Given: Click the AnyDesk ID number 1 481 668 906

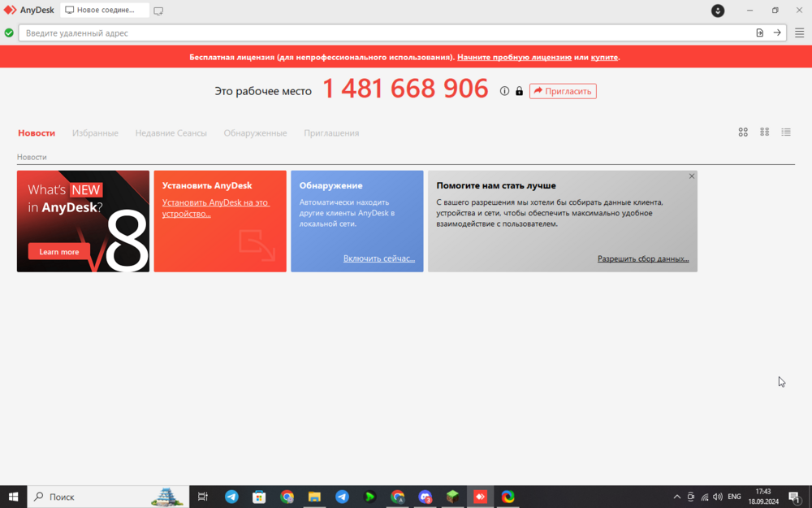Looking at the screenshot, I should 405,89.
